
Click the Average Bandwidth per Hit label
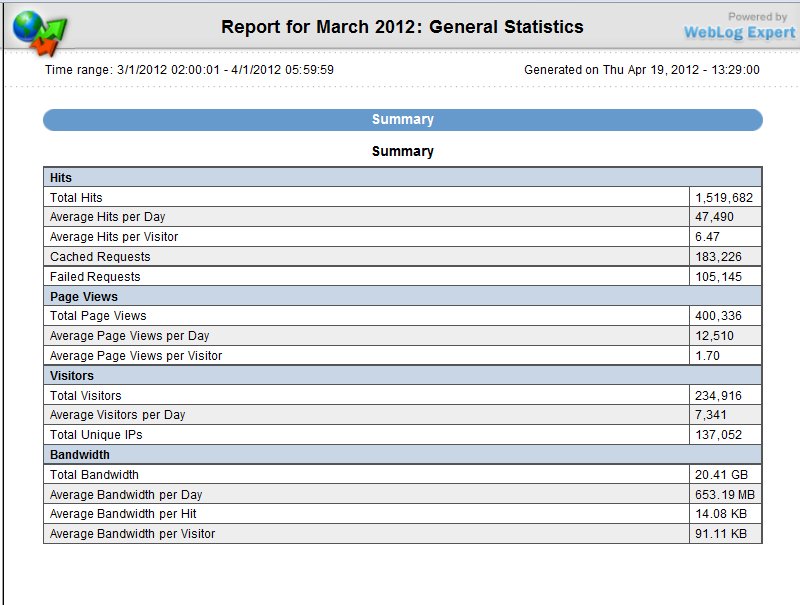123,514
